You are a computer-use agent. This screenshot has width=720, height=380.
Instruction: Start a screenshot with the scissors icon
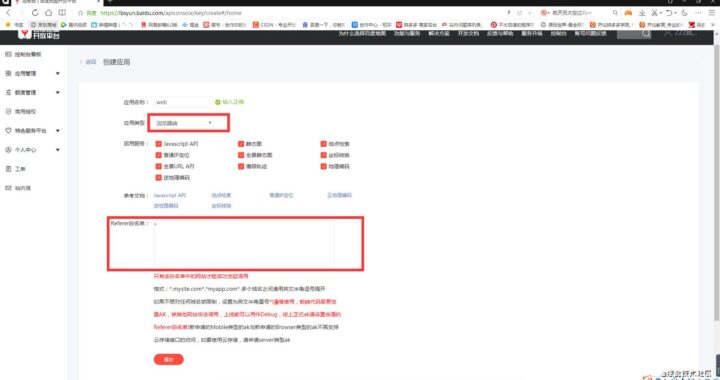point(654,13)
